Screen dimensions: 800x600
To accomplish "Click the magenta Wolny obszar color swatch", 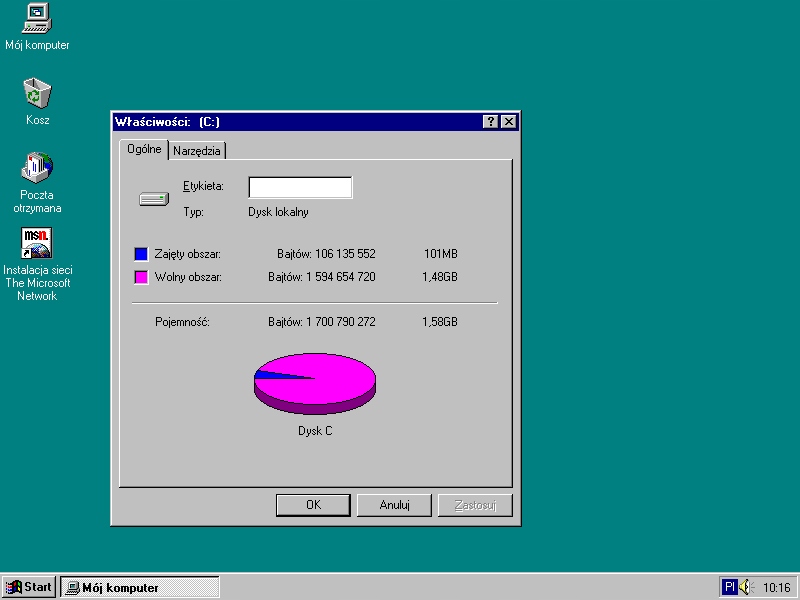I will point(140,277).
